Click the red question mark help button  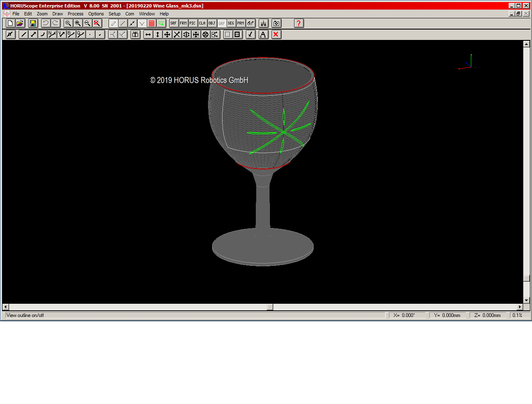pos(299,23)
